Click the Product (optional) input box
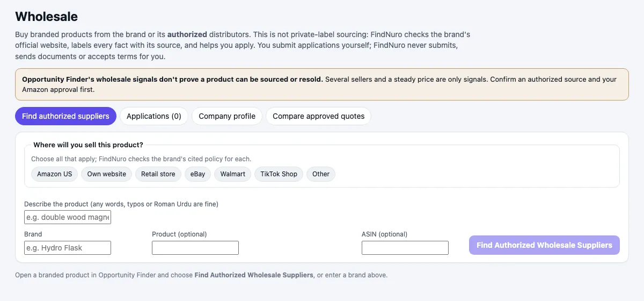The image size is (644, 301). pos(195,248)
